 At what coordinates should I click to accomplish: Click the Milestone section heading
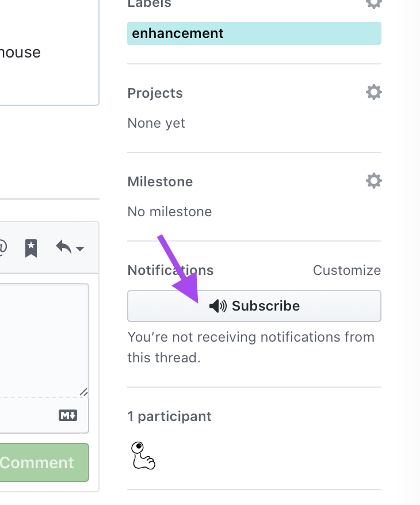point(160,182)
